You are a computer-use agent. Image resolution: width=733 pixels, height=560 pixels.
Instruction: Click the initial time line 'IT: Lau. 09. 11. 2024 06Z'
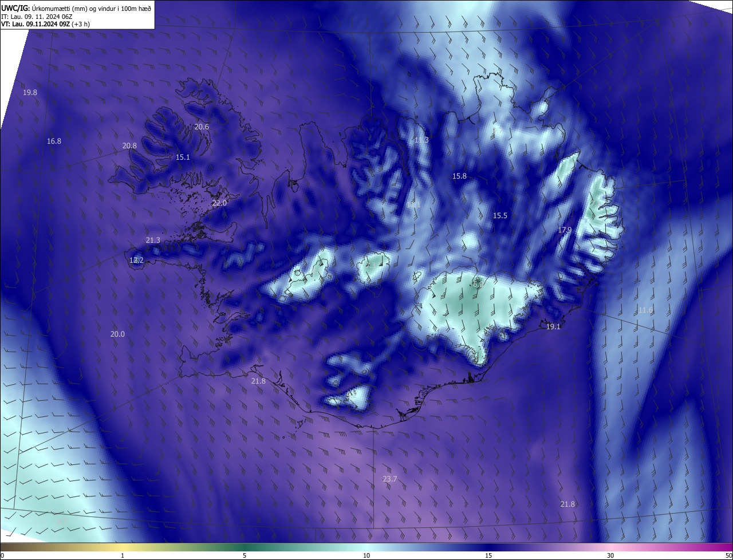38,16
